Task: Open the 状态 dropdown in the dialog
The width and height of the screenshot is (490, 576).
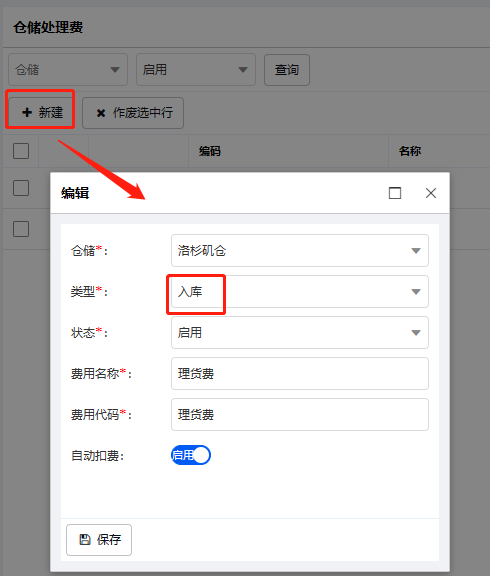Action: 300,332
